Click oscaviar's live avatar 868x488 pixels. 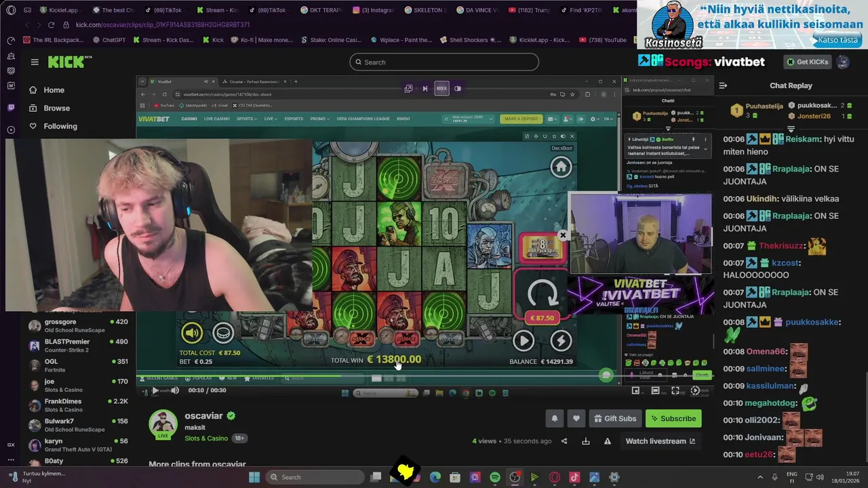(x=163, y=424)
